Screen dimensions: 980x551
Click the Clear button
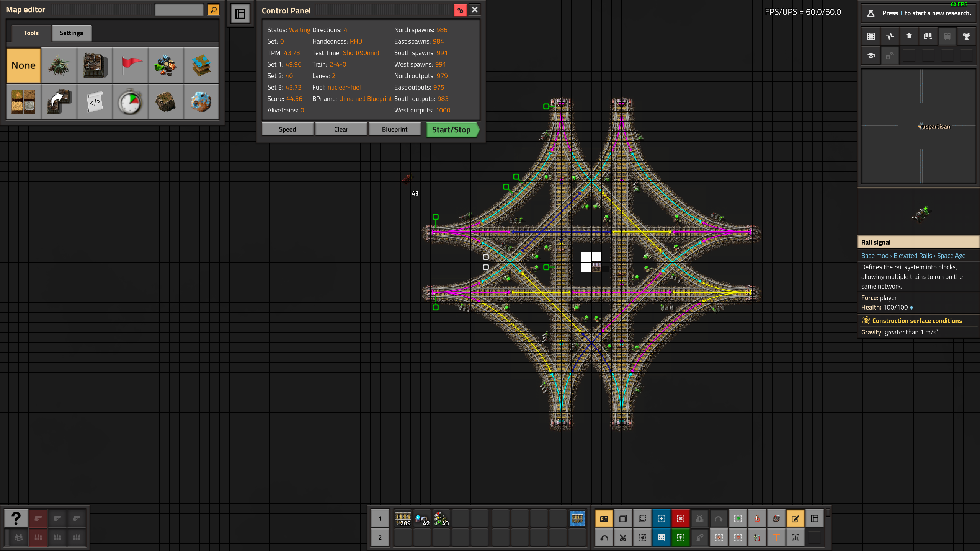coord(341,129)
